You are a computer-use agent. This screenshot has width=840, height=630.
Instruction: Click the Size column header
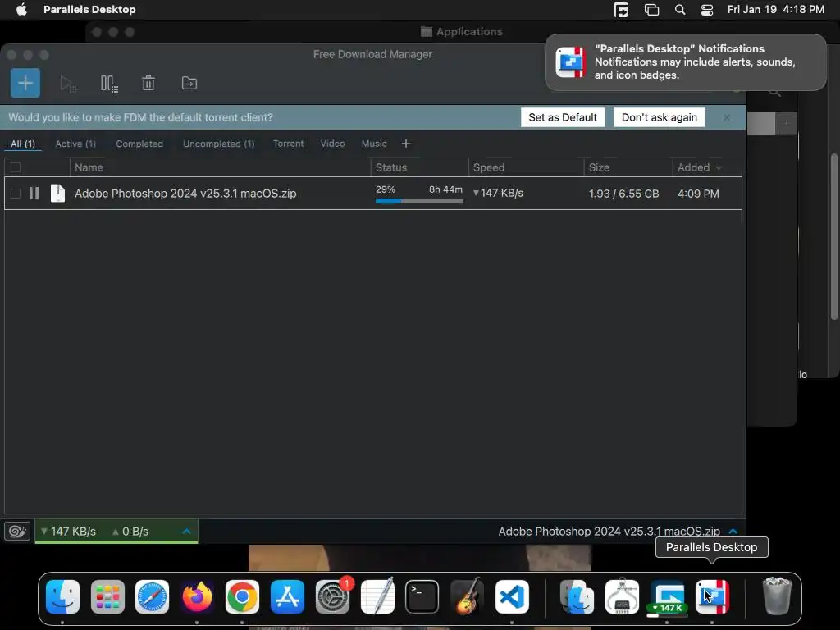[x=628, y=167]
